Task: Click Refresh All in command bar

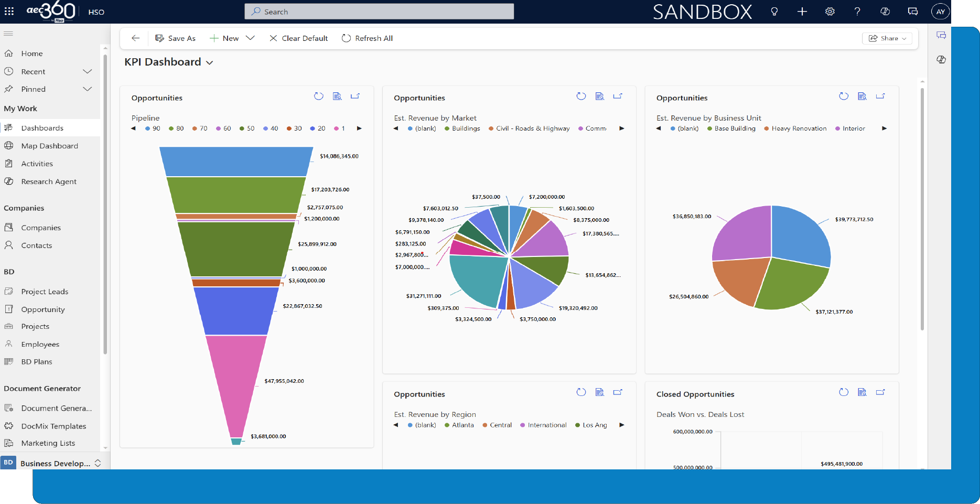Action: (367, 38)
